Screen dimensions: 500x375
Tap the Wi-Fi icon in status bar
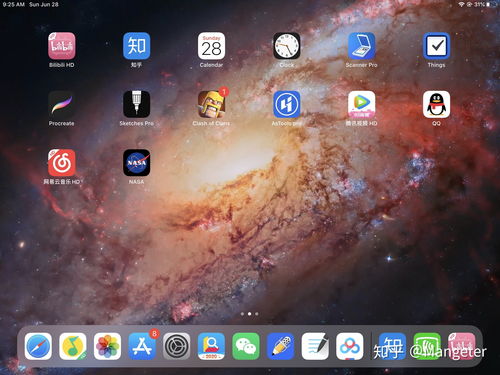461,4
